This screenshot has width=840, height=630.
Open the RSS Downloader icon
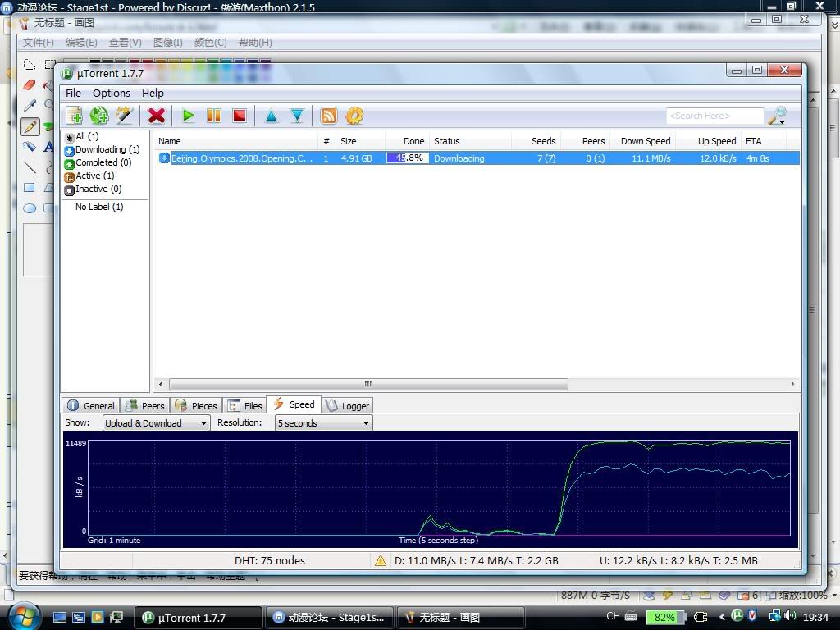(328, 116)
